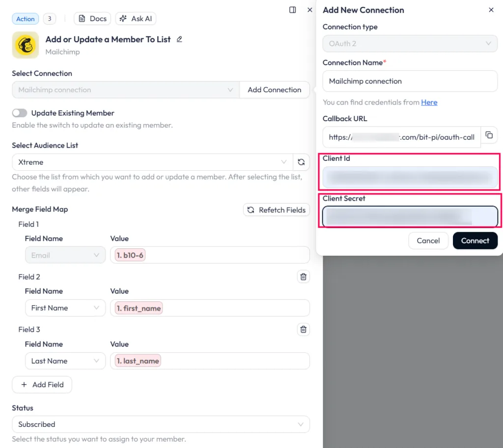Viewport: 503px width, 448px height.
Task: Open the Docs page
Action: click(92, 19)
